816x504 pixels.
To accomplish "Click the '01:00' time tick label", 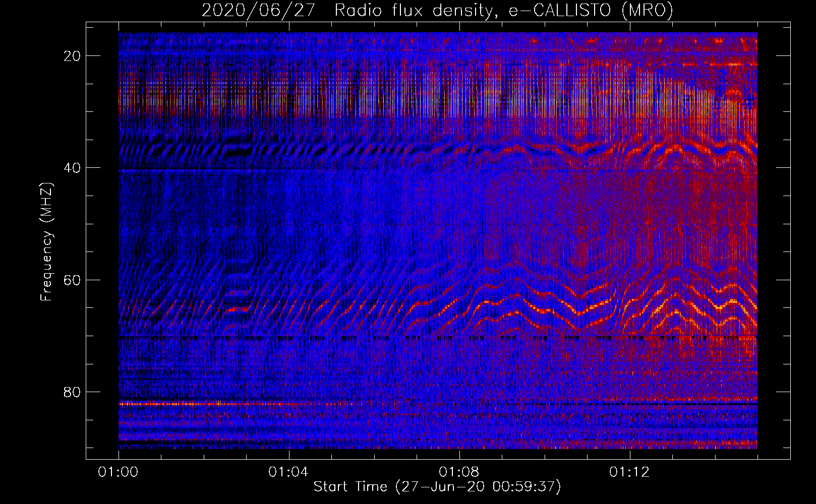I will (118, 472).
